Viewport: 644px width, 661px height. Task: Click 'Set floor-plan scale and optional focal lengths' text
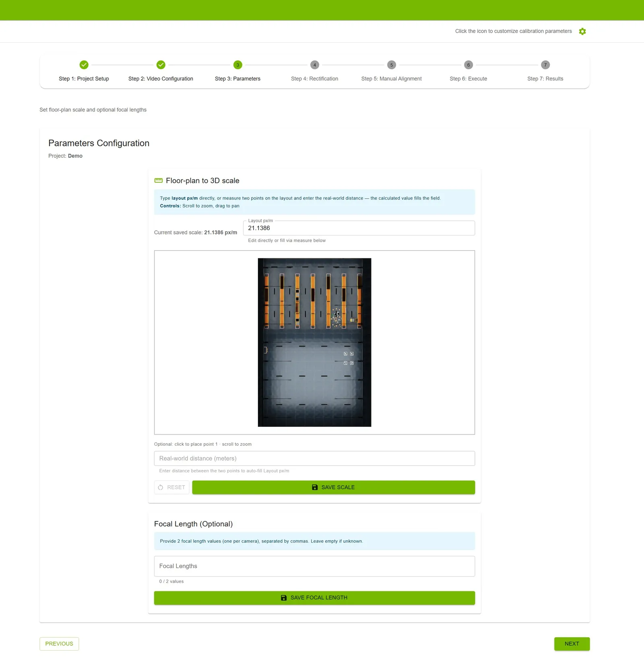point(93,110)
